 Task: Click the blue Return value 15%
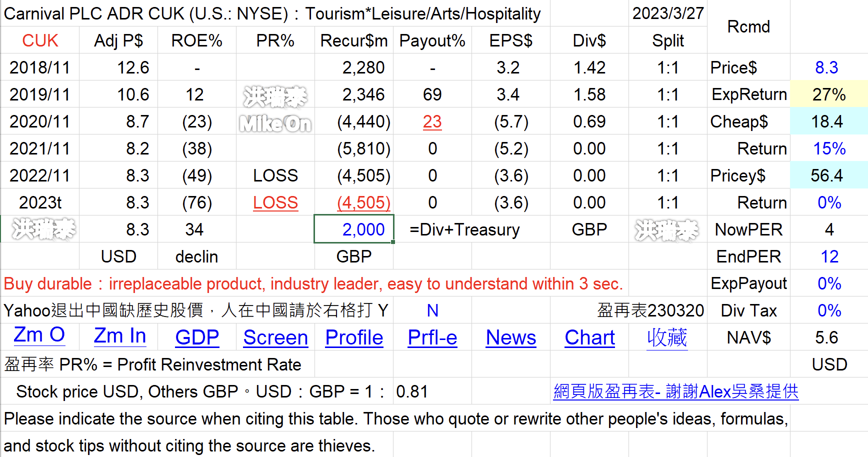[829, 148]
